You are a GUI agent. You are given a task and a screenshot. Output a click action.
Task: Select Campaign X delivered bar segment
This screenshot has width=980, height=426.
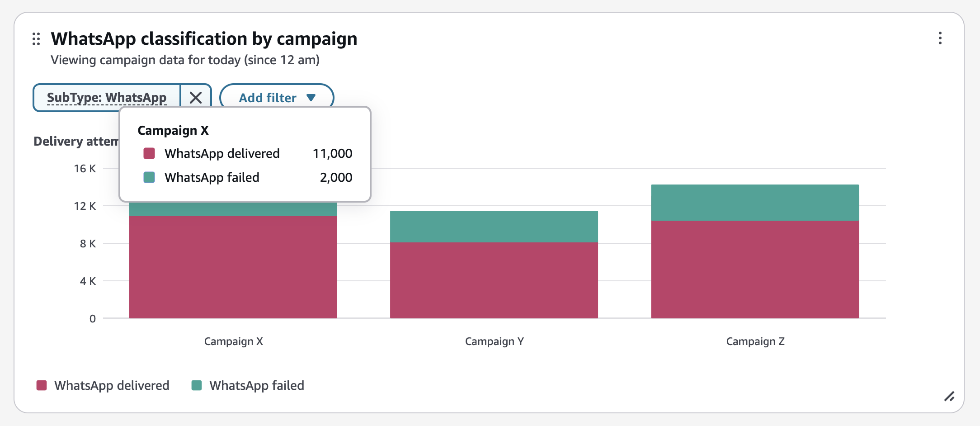[x=233, y=267]
